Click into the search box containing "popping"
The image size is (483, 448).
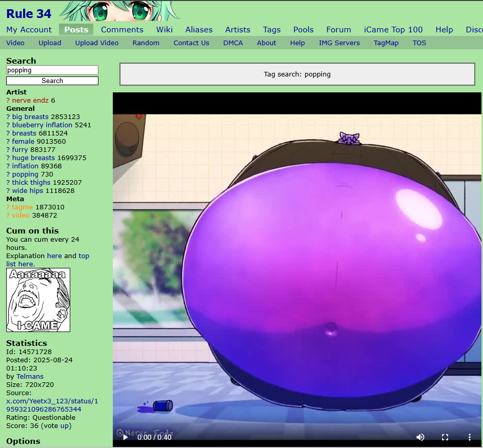[52, 70]
